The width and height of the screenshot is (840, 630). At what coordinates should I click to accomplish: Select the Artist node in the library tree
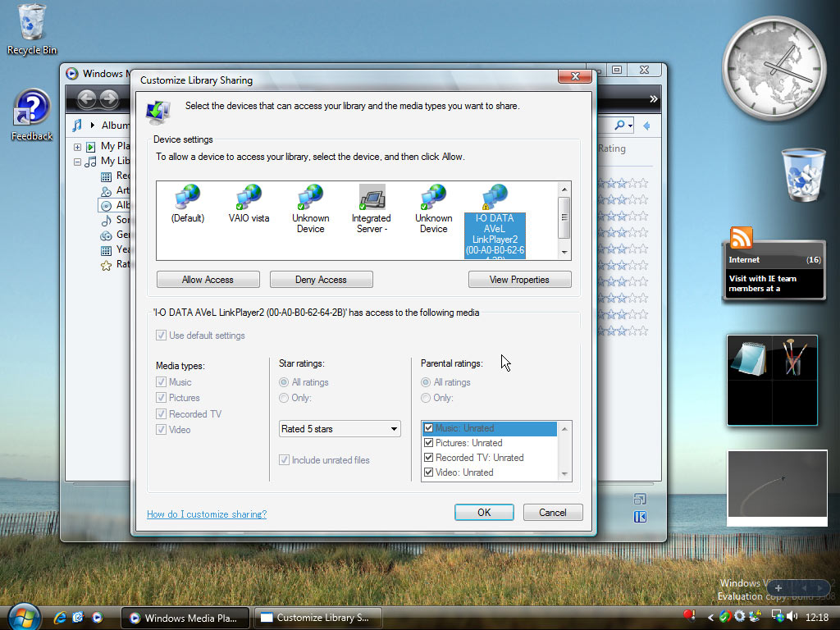coord(115,190)
